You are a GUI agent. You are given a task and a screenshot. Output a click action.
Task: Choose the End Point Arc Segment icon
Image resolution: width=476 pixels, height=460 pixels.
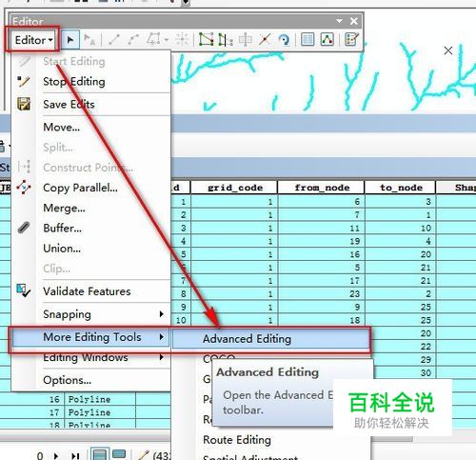[x=133, y=40]
